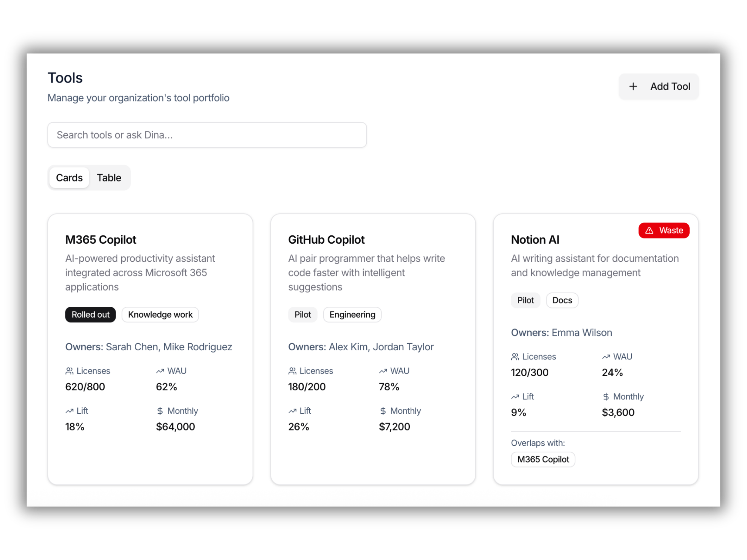Toggle the Rolled out status on M365 Copilot

[90, 314]
